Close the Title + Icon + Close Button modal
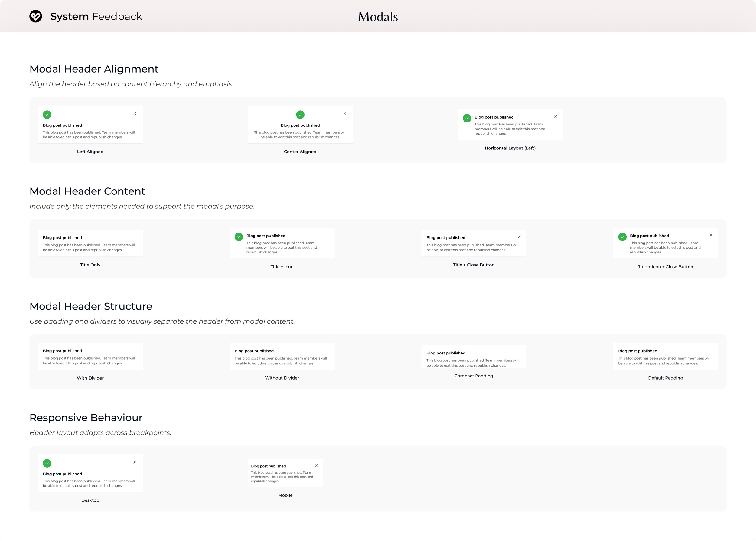This screenshot has height=541, width=756. 711,235
